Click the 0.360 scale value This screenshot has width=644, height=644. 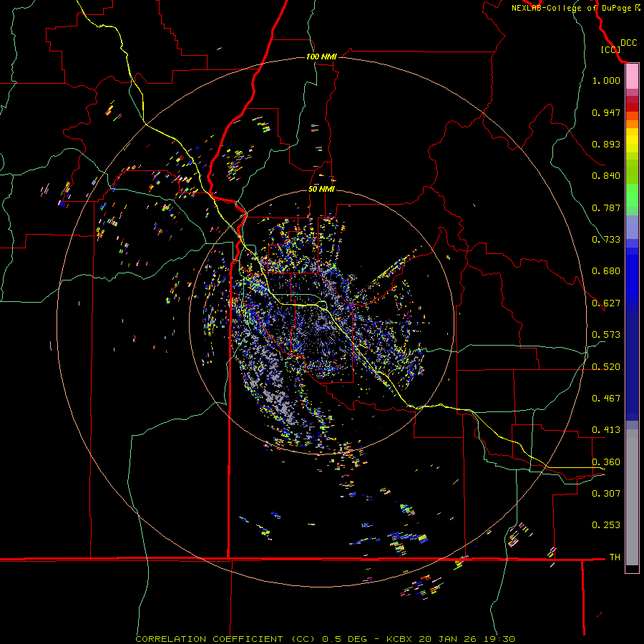coord(606,462)
